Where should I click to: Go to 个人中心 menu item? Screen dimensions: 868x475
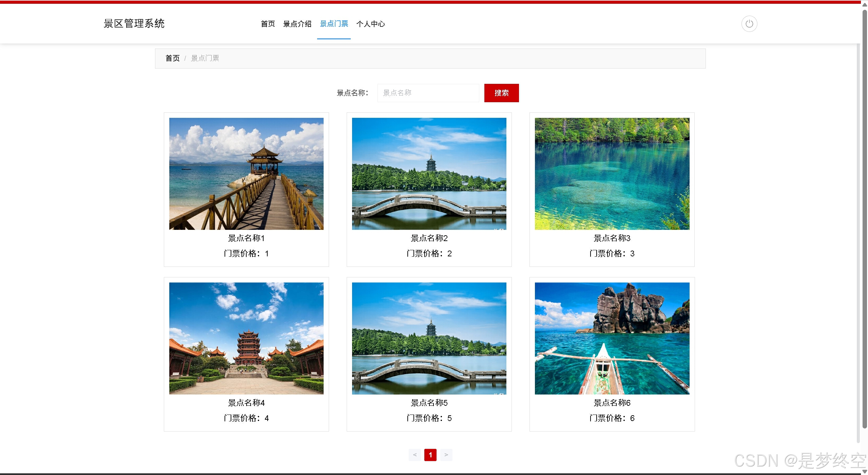370,24
